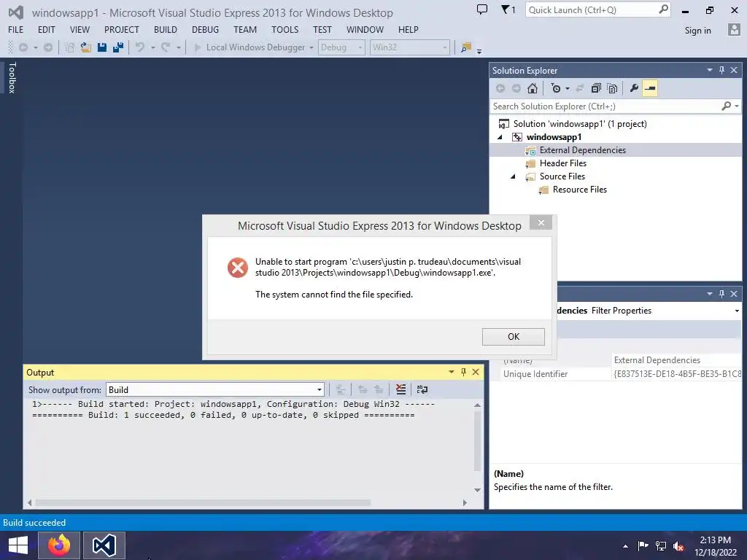Viewport: 747px width, 560px height.
Task: Toggle auto-hide pin on Solution Explorer
Action: pos(721,70)
